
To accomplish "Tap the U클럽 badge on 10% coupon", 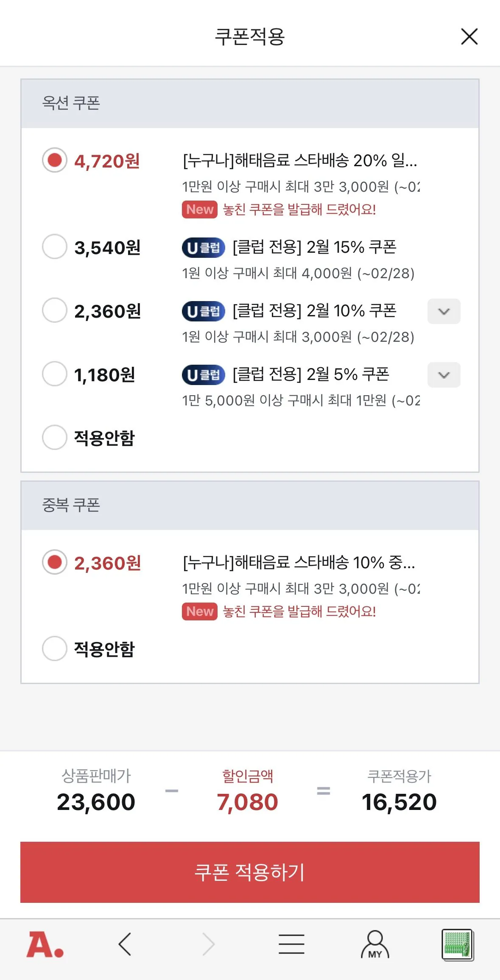I will coord(204,311).
